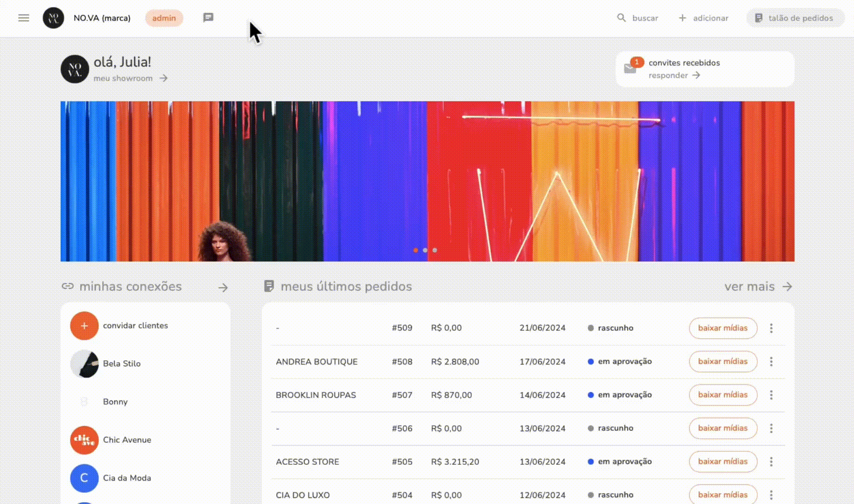Click the Chic Avenue connection avatar
This screenshot has height=504, width=854.
(84, 440)
